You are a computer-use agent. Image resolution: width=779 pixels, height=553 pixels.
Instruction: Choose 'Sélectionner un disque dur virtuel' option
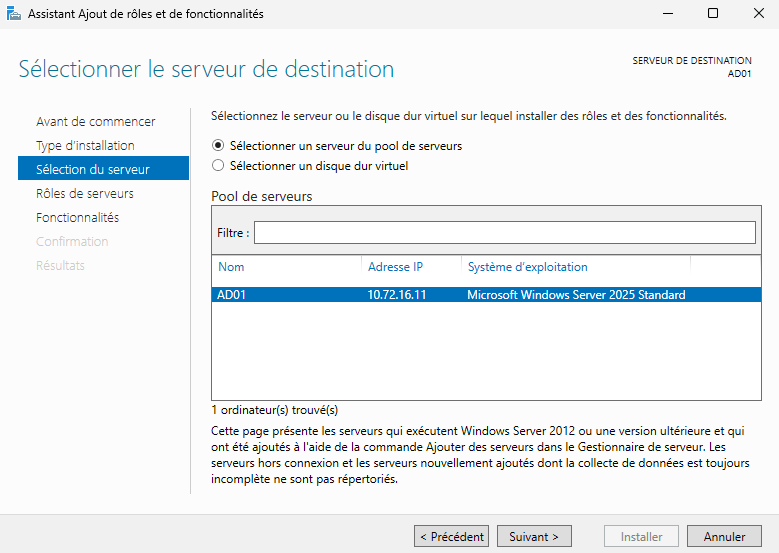click(219, 166)
